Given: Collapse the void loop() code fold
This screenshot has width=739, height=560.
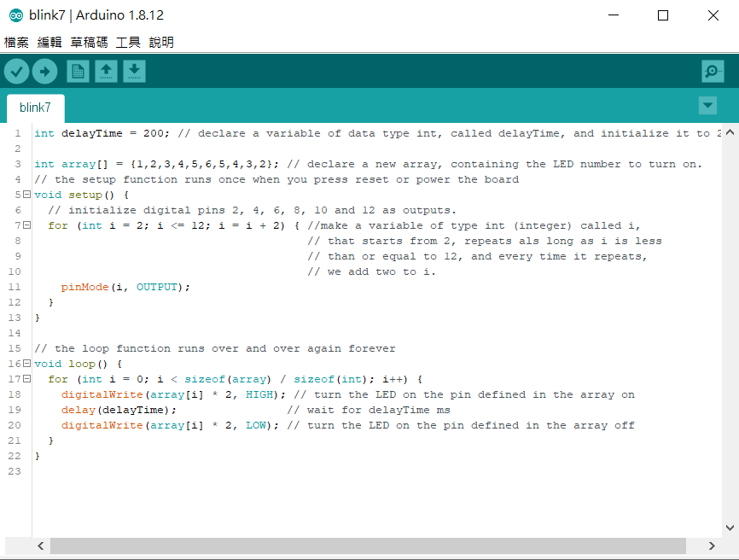Looking at the screenshot, I should (x=27, y=364).
